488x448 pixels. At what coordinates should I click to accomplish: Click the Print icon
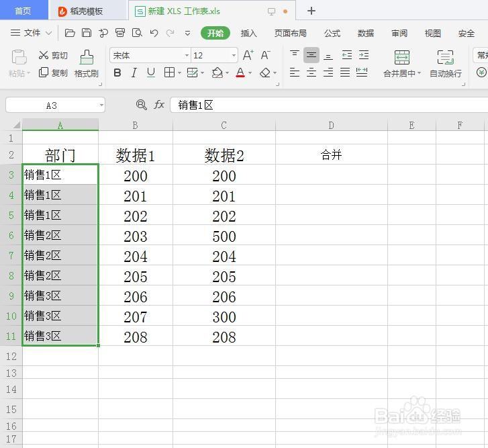click(x=120, y=33)
